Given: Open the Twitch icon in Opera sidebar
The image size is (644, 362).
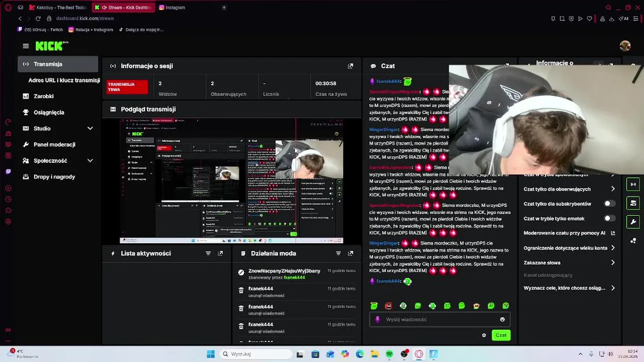Looking at the screenshot, I should click(x=8, y=171).
